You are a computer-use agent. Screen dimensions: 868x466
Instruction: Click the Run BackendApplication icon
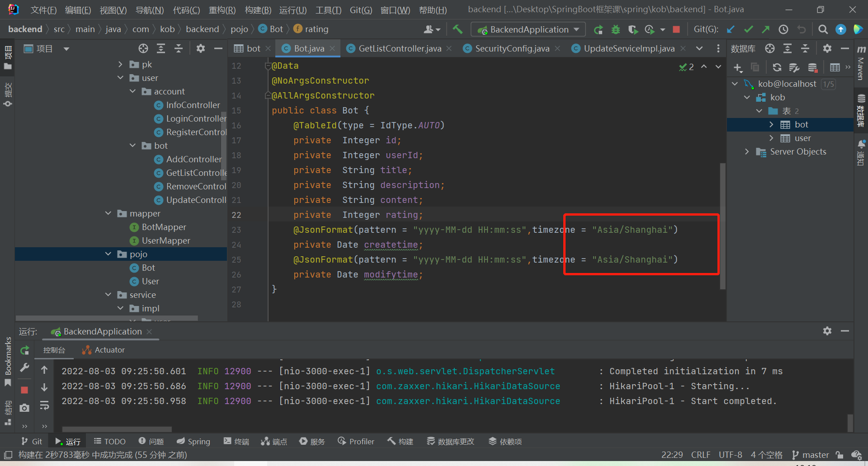point(598,29)
